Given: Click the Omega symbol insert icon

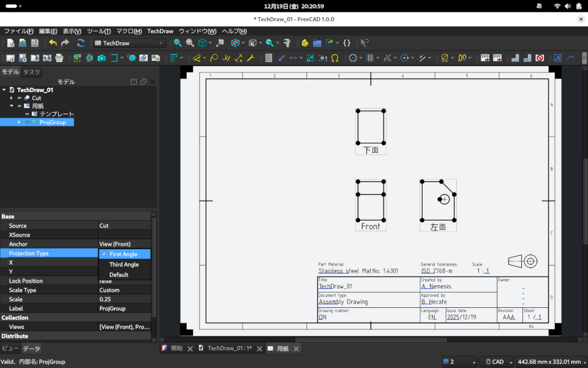Looking at the screenshot, I should (334, 58).
